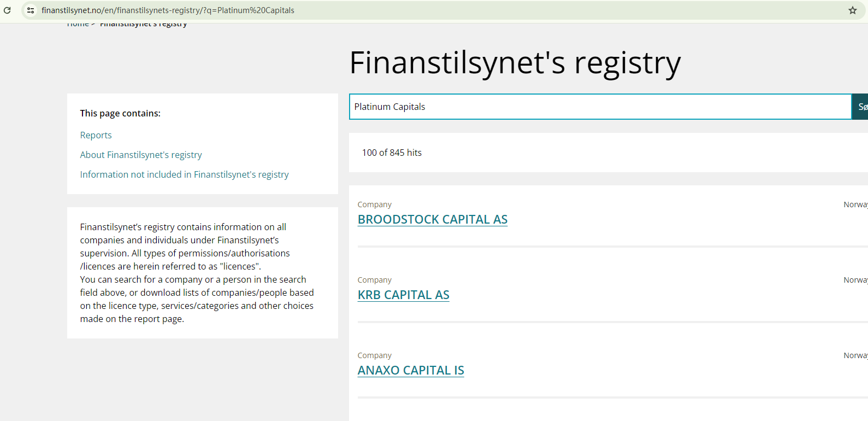
Task: Open the Reports link
Action: (96, 135)
